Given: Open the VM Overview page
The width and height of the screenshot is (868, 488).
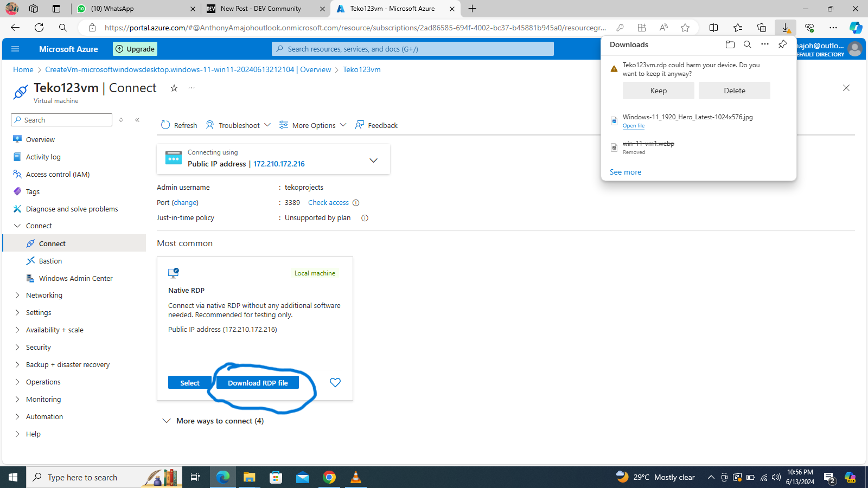Looking at the screenshot, I should pyautogui.click(x=40, y=139).
